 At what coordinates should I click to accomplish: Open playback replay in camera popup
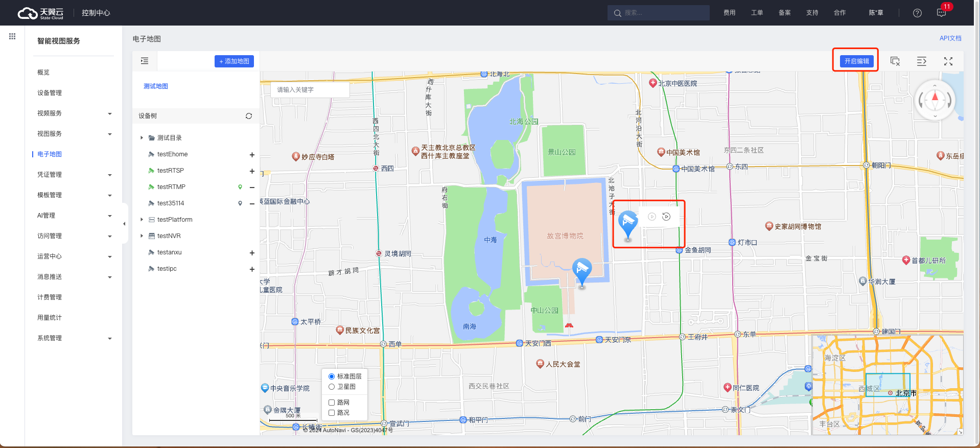tap(666, 217)
